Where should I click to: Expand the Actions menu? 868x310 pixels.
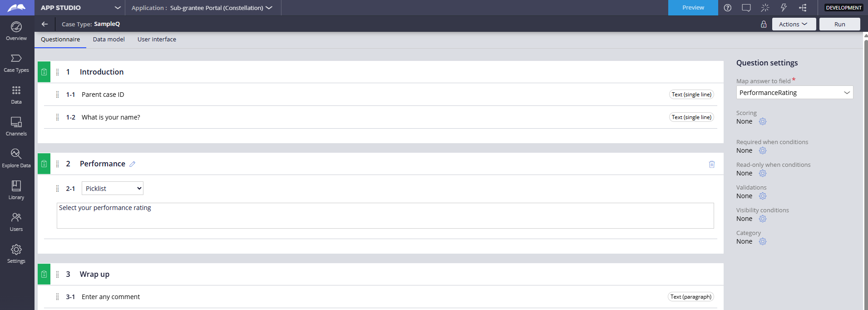pos(794,24)
